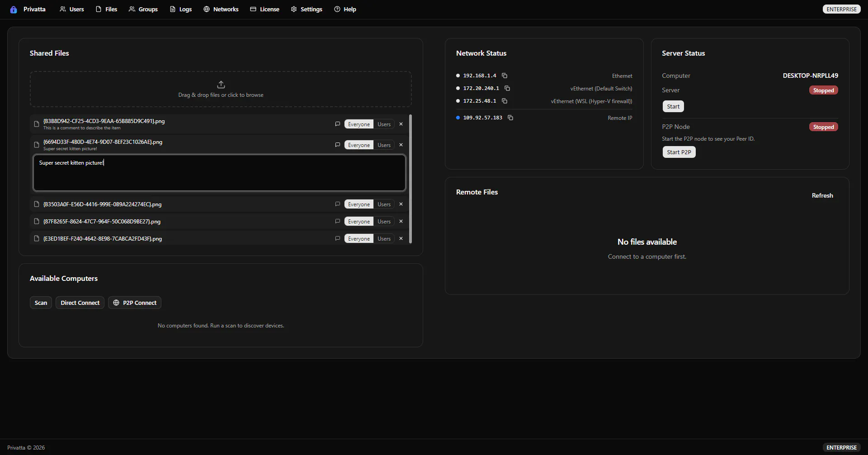
Task: Open comment for {B3503A0F file
Action: 337,204
